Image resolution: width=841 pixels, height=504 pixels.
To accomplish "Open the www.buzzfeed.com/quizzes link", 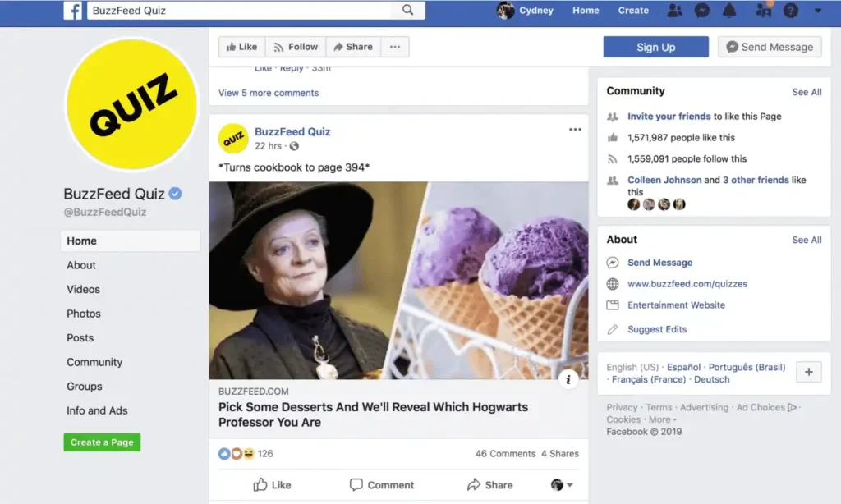I will (x=687, y=284).
